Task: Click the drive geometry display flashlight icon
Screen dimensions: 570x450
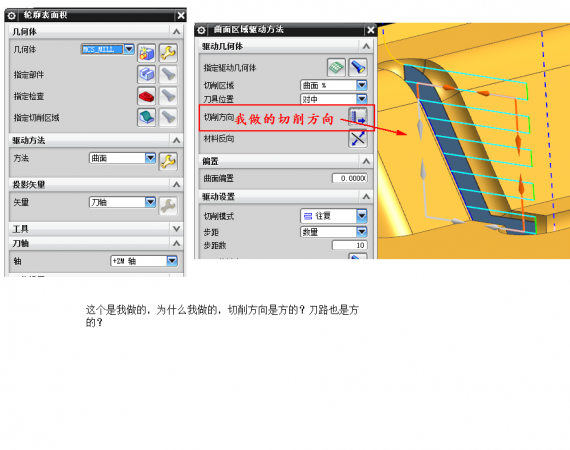Action: click(x=358, y=67)
